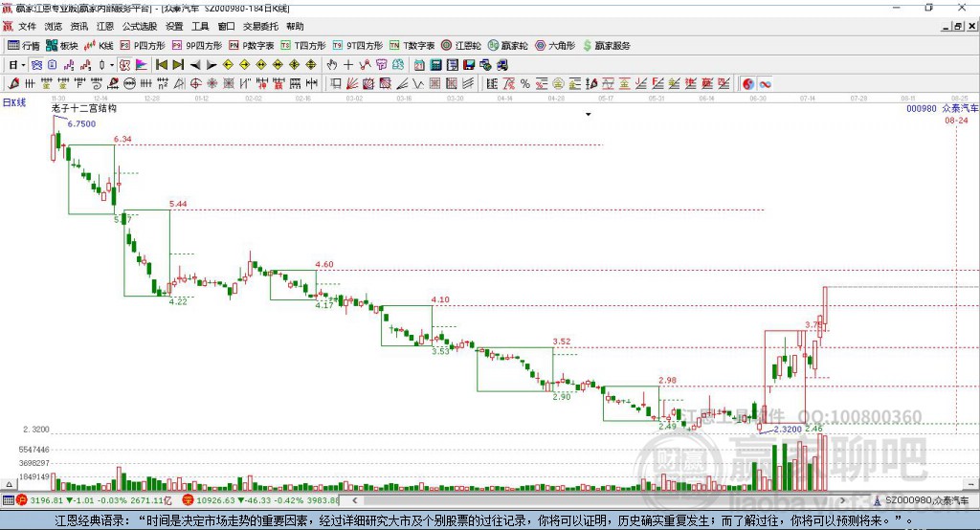Click the 10926.63 index value

pos(215,500)
